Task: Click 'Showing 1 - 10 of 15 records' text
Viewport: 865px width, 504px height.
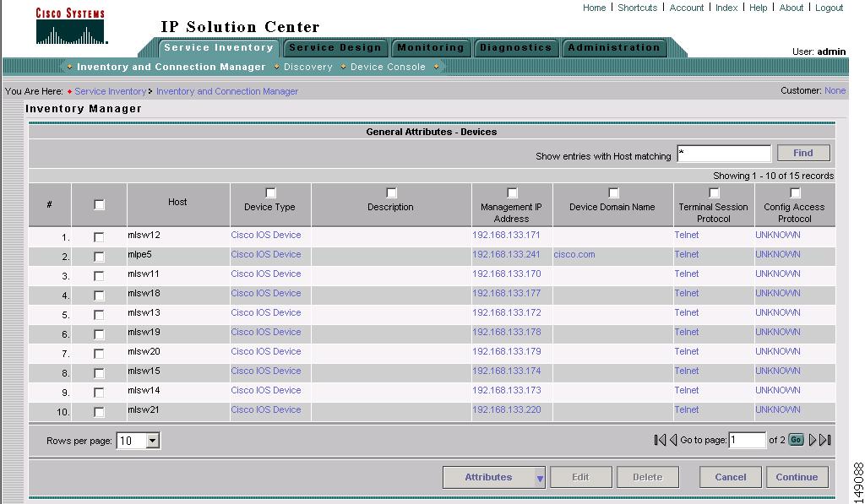Action: (x=774, y=176)
